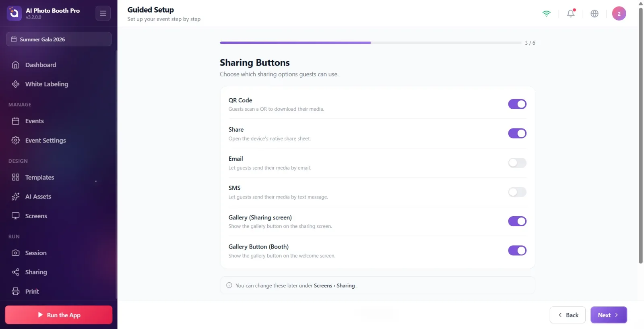Turn off the Share toggle

[517, 133]
